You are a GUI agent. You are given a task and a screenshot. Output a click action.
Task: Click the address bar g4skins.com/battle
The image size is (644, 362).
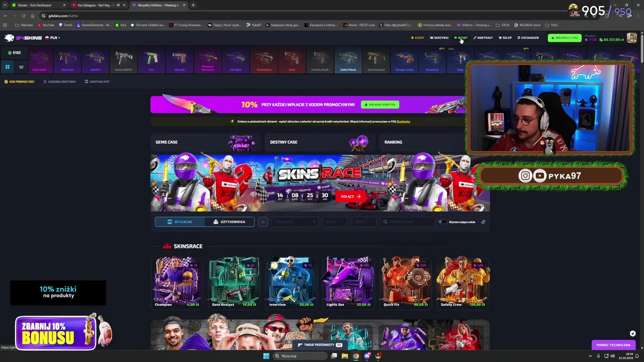pyautogui.click(x=63, y=16)
